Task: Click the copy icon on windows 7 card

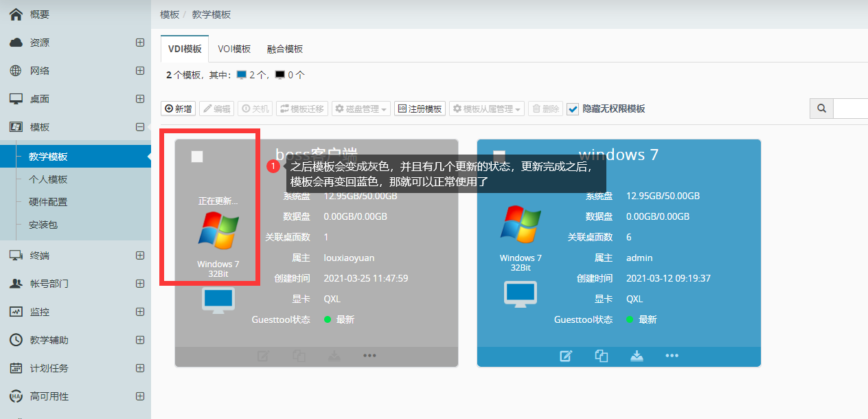Action: [x=602, y=356]
